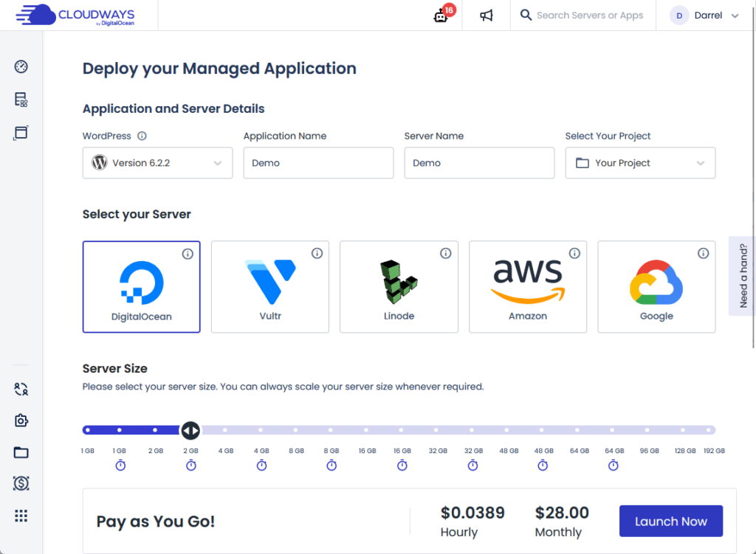The width and height of the screenshot is (756, 554).
Task: Click the timer icon under second 32 GB
Action: click(473, 465)
